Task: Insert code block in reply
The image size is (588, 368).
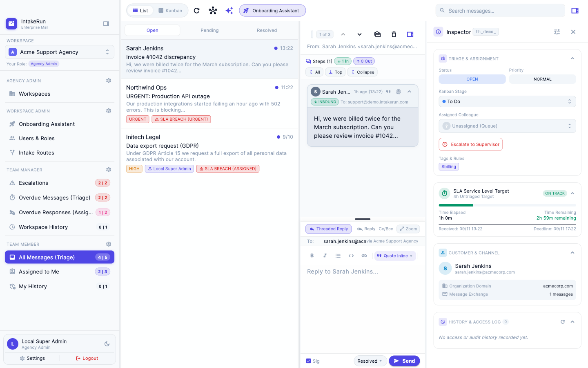Action: pos(351,256)
